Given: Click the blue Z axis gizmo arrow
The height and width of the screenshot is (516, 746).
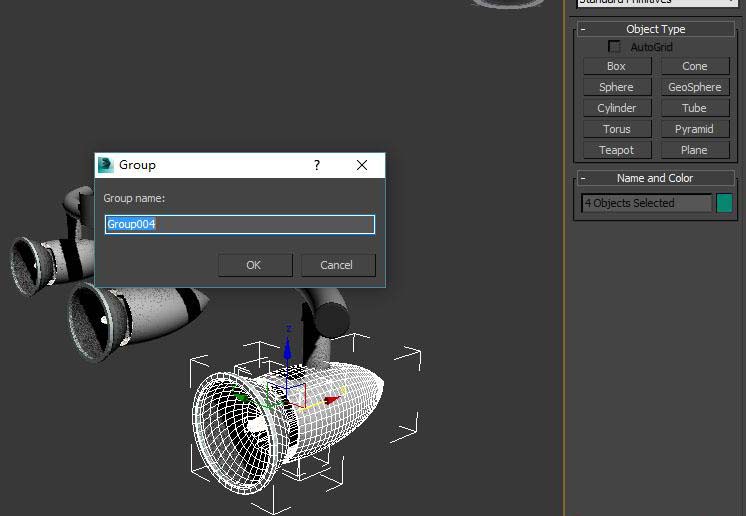Looking at the screenshot, I should pos(287,350).
